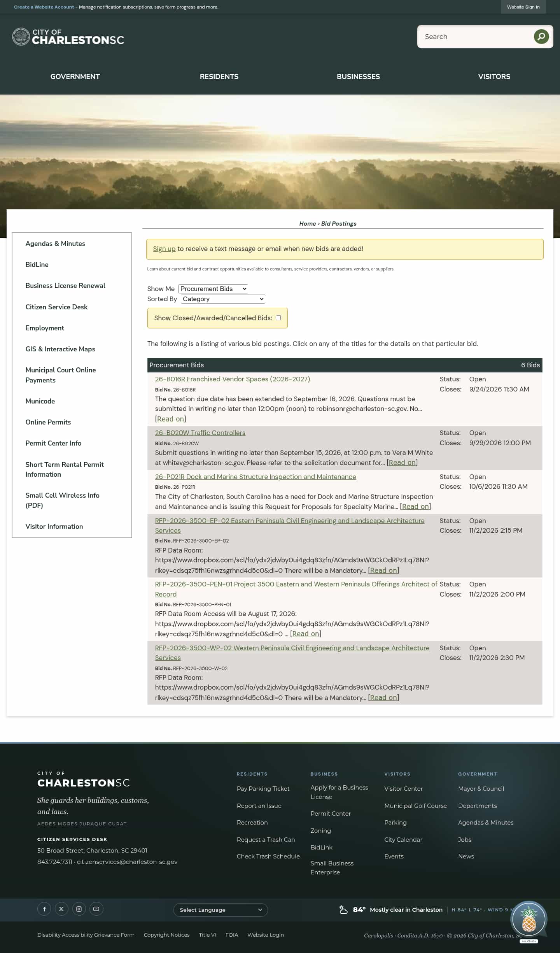This screenshot has width=560, height=953.
Task: Open the Facebook icon in footer
Action: [x=44, y=909]
